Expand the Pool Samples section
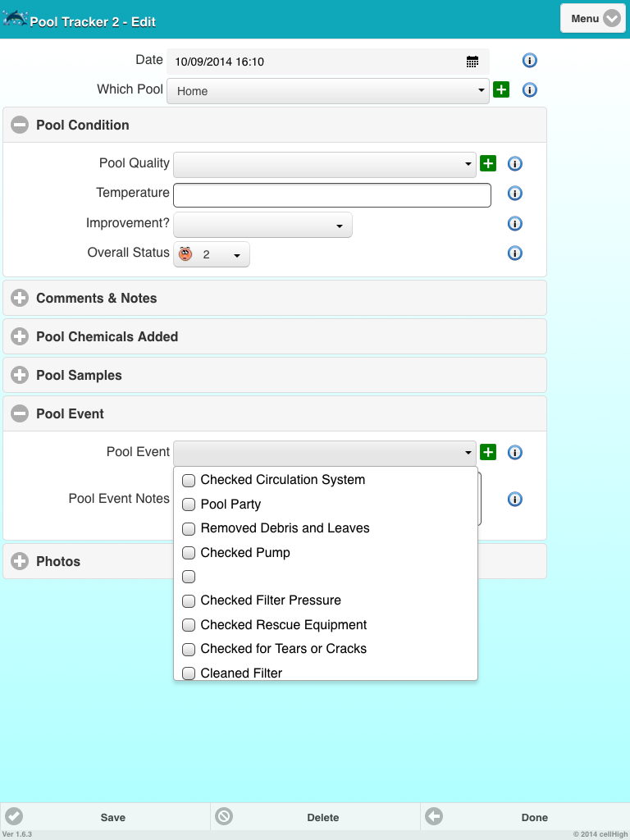The width and height of the screenshot is (630, 840). (275, 375)
